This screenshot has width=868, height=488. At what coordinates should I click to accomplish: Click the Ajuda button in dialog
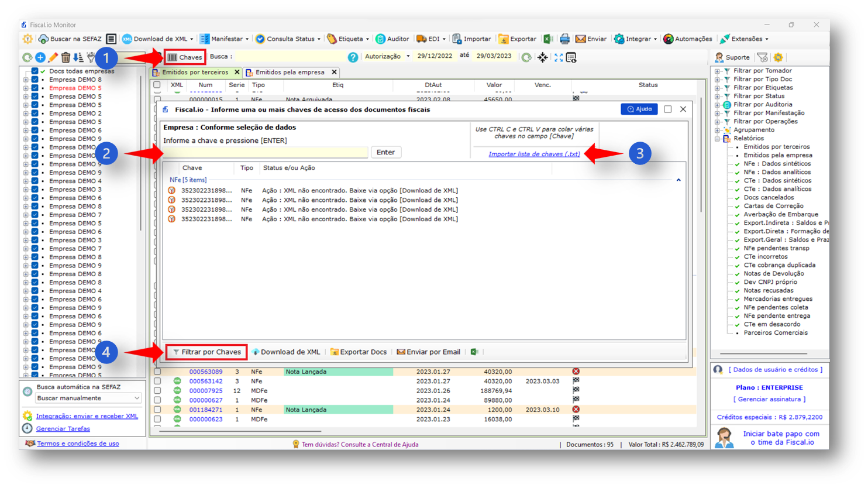point(639,109)
